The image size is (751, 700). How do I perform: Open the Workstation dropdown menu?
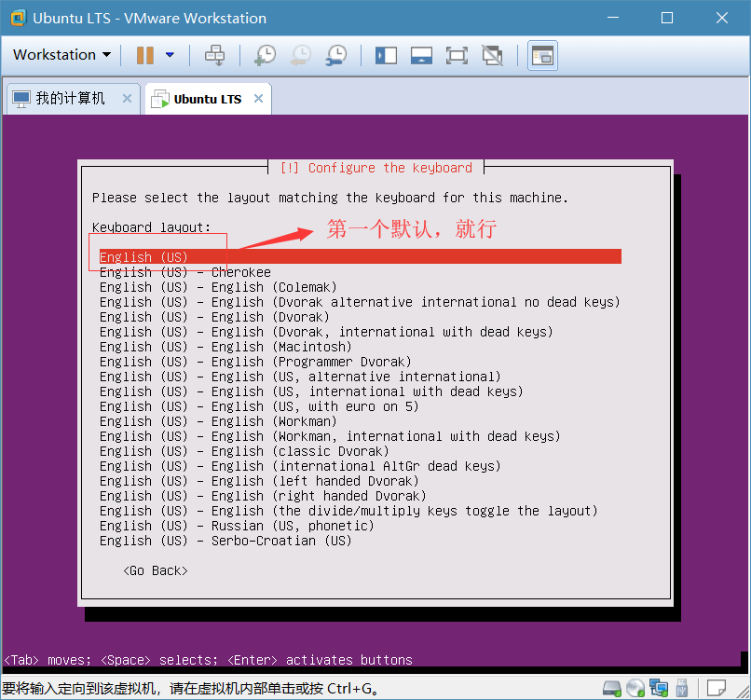(x=61, y=55)
